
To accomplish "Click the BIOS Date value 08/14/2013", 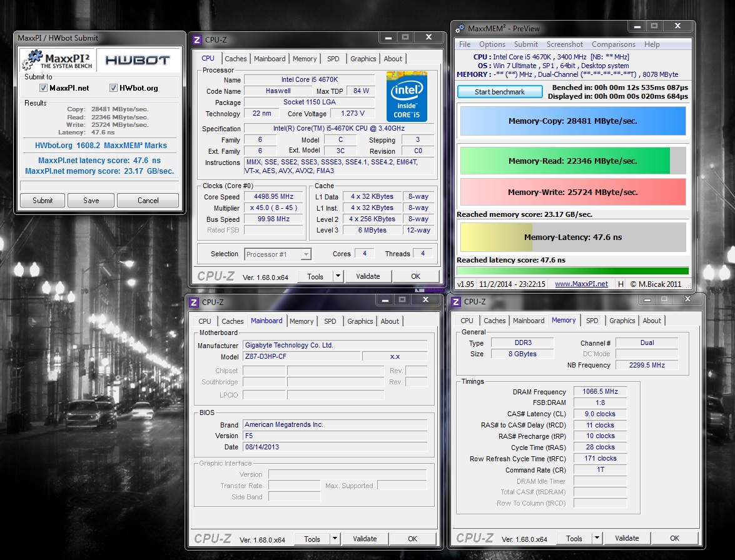I will tap(335, 447).
